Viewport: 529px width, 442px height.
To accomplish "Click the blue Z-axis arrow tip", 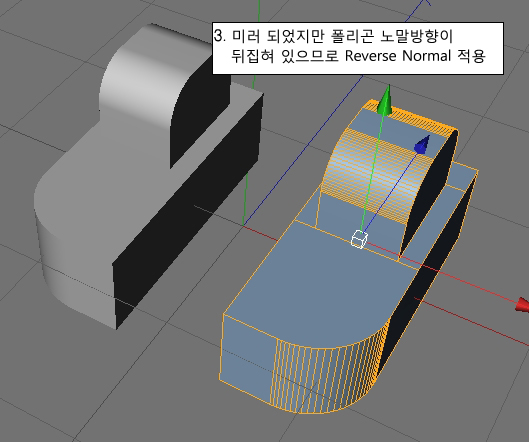I will [x=423, y=144].
